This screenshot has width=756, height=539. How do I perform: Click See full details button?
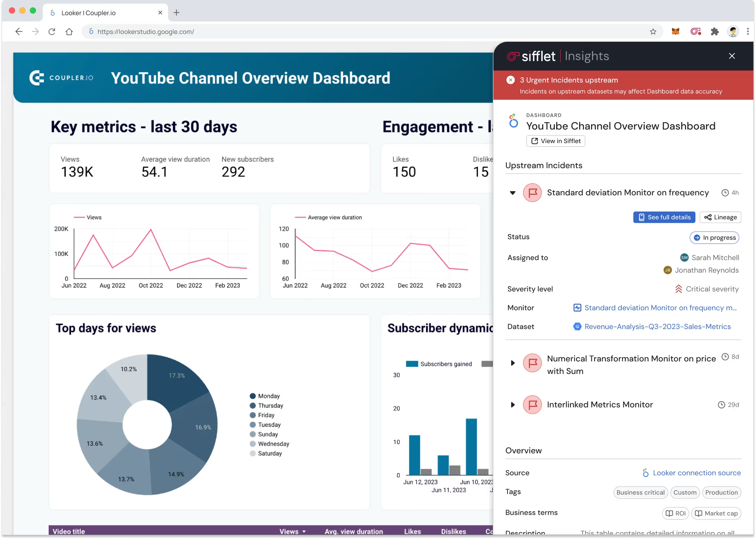[x=664, y=217]
